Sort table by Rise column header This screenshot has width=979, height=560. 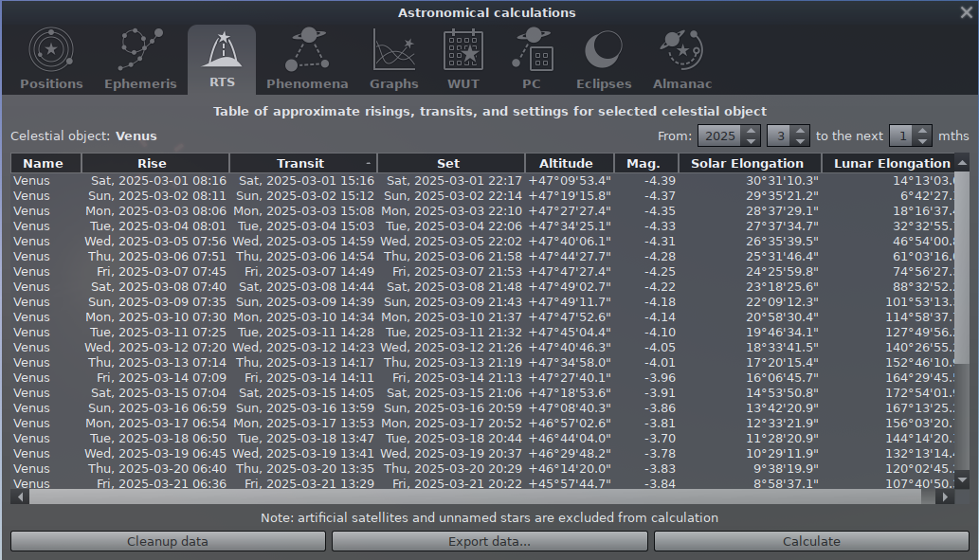(x=152, y=163)
